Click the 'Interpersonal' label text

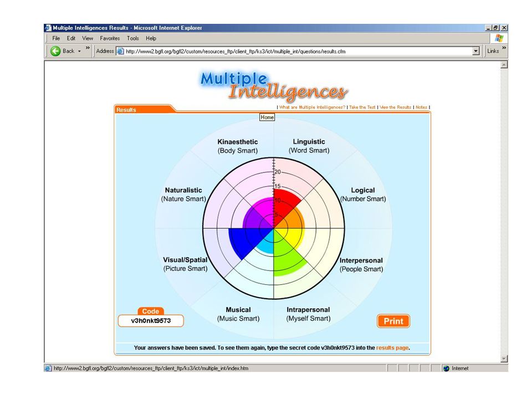point(361,260)
